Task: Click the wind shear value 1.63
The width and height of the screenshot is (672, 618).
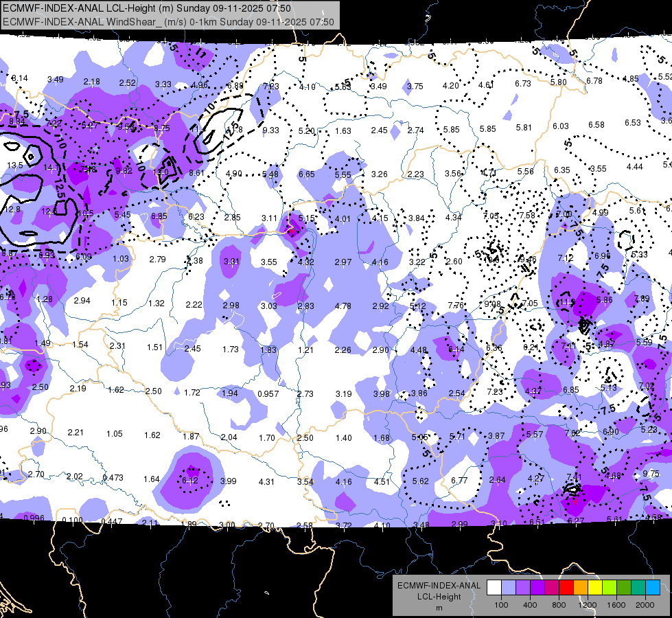Action: click(x=343, y=130)
